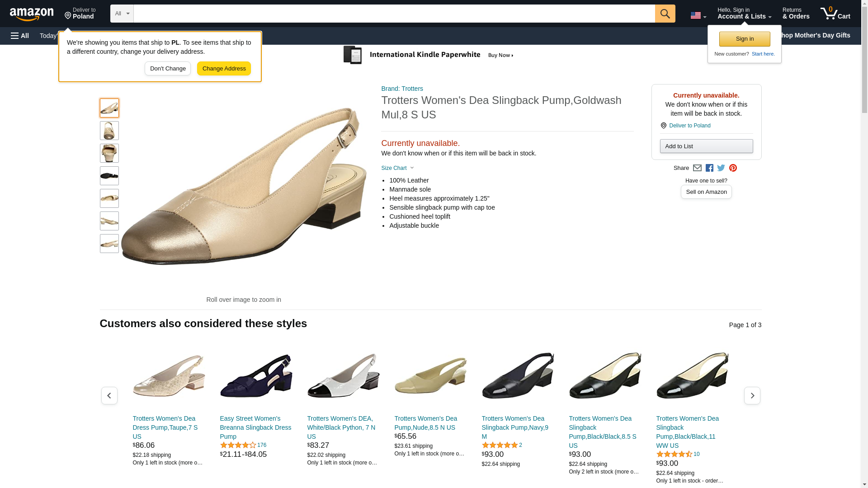Screen dimensions: 868x488
Task: Expand the Size Chart dropdown
Action: [x=397, y=168]
